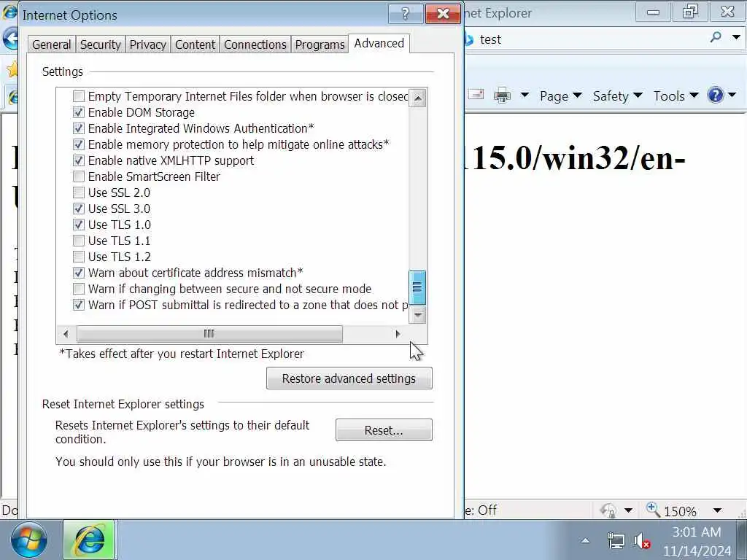Image resolution: width=747 pixels, height=560 pixels.
Task: Click Internet Explorer taskbar icon
Action: coord(89,540)
